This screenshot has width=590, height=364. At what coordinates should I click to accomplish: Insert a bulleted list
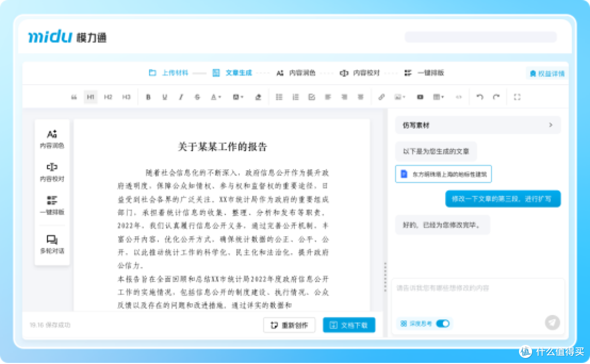click(x=279, y=97)
